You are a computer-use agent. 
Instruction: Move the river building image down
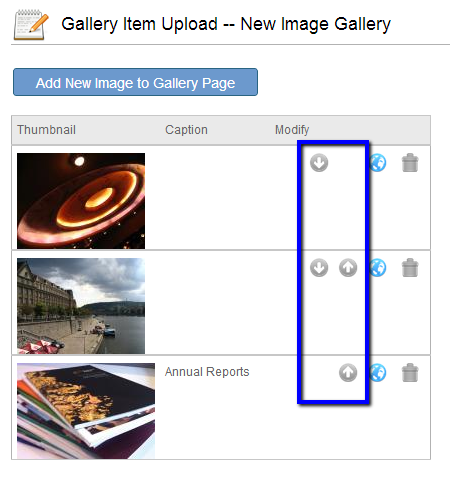tap(319, 268)
